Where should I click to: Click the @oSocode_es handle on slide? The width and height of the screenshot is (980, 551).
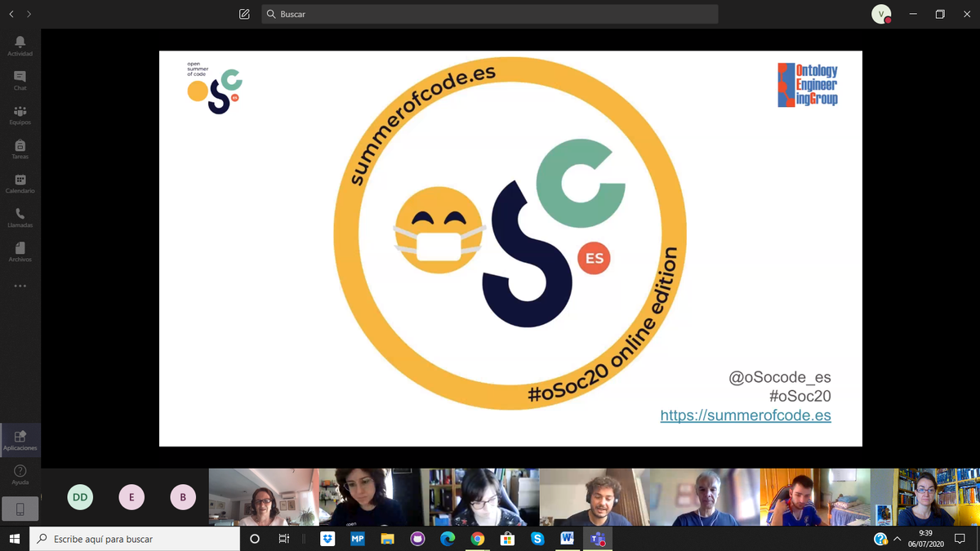(x=780, y=377)
